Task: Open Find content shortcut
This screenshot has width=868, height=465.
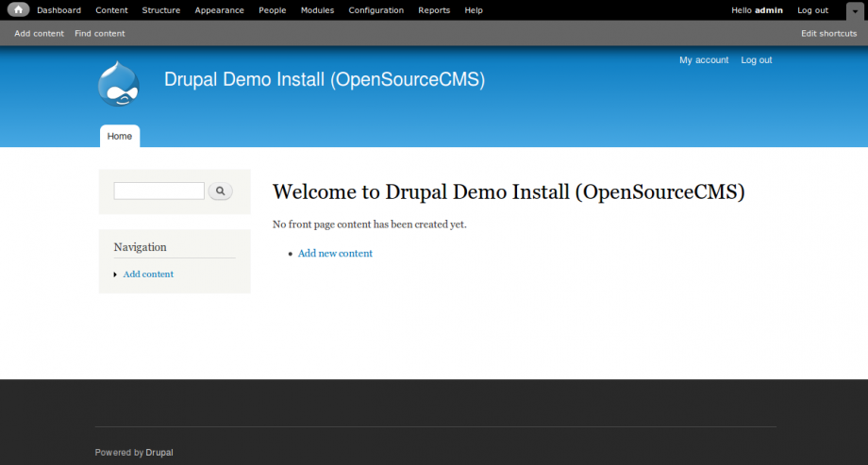Action: click(x=99, y=33)
